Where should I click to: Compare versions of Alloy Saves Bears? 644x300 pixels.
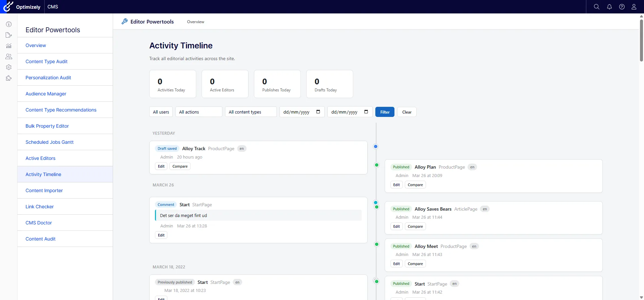pyautogui.click(x=415, y=226)
